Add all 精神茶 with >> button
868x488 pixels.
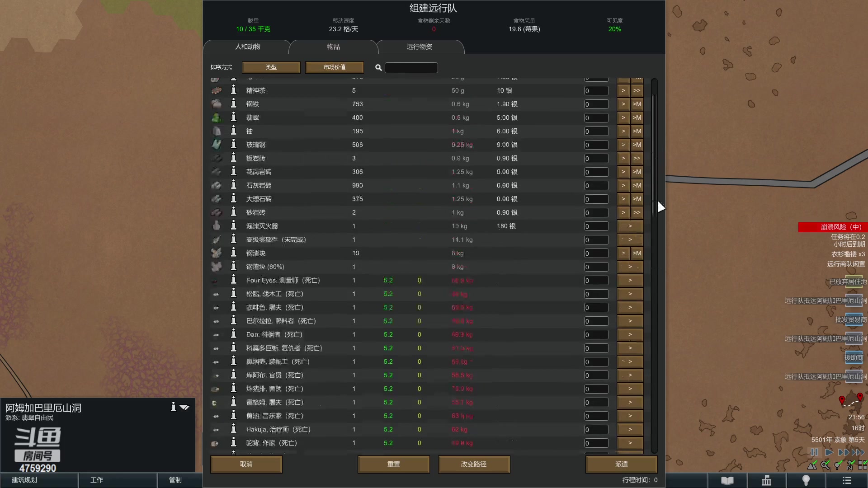pyautogui.click(x=637, y=90)
